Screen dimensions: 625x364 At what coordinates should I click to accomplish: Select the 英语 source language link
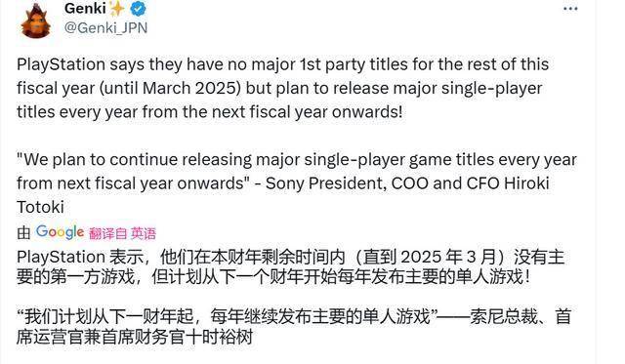pos(144,233)
